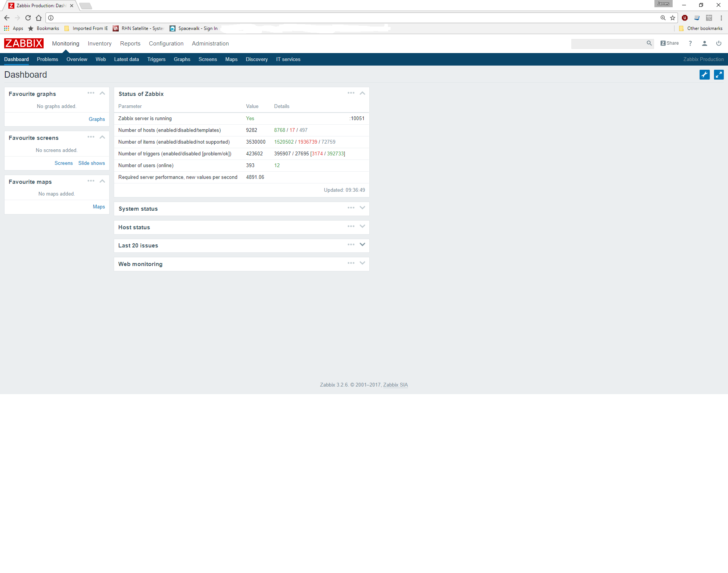Collapse the Favourite graphs widget
Image resolution: width=728 pixels, height=573 pixels.
tap(102, 93)
